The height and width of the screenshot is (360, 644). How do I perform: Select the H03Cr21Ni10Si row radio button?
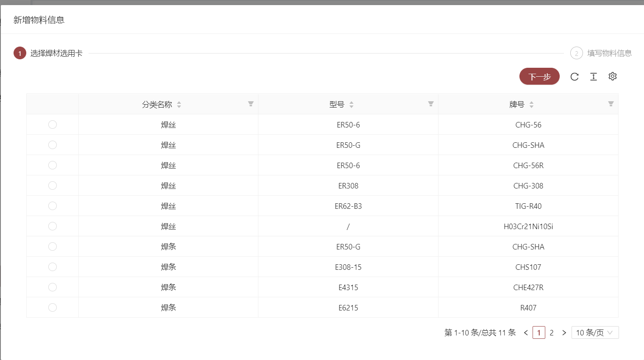click(x=53, y=226)
